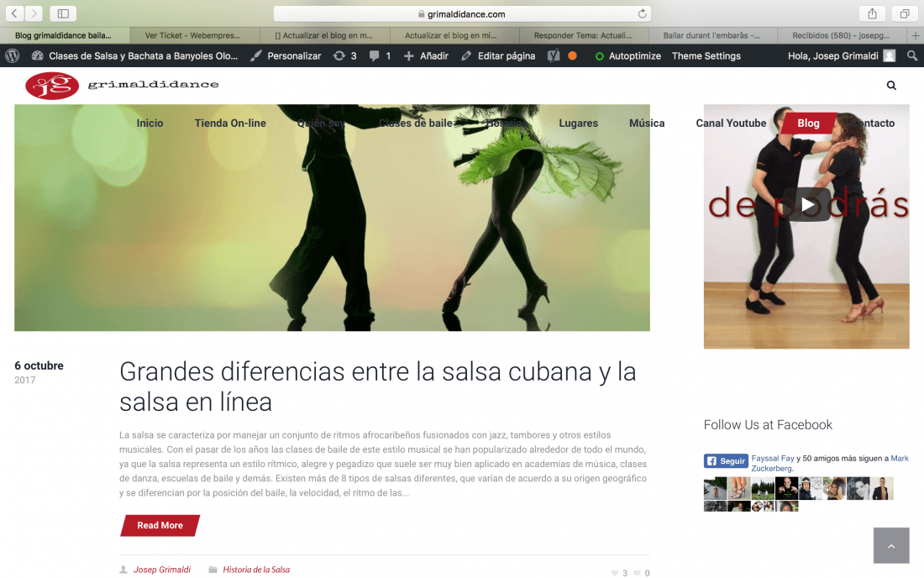
Task: Switch to Responder Tema: Actuali tab
Action: (x=583, y=35)
